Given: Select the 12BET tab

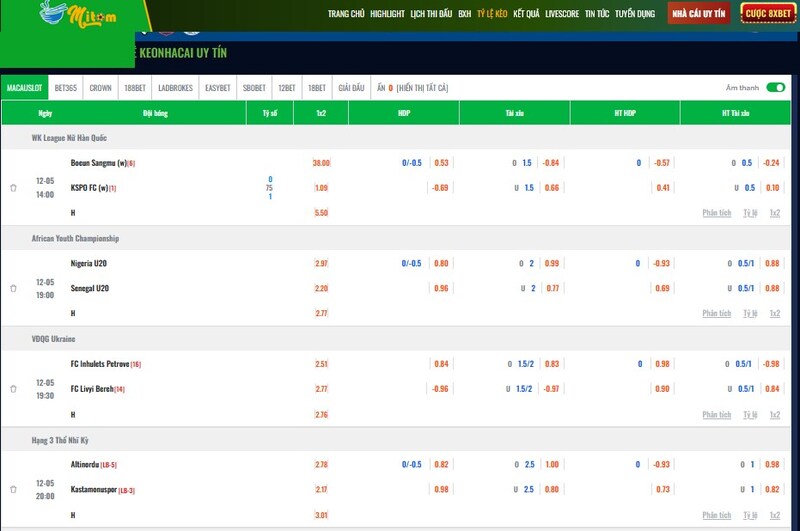Looking at the screenshot, I should 287,88.
